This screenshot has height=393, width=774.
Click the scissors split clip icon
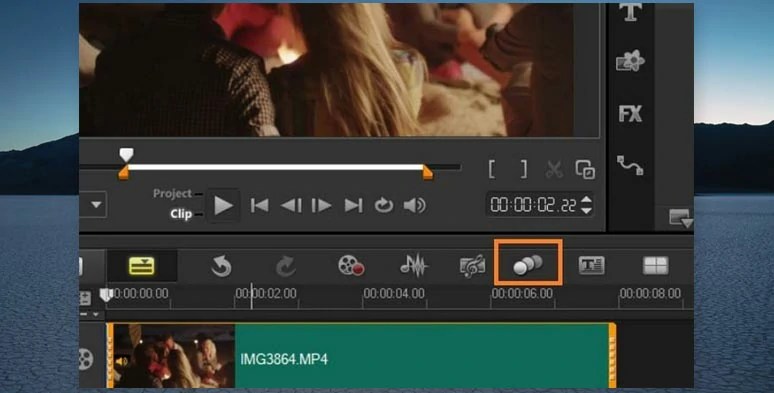pos(554,170)
